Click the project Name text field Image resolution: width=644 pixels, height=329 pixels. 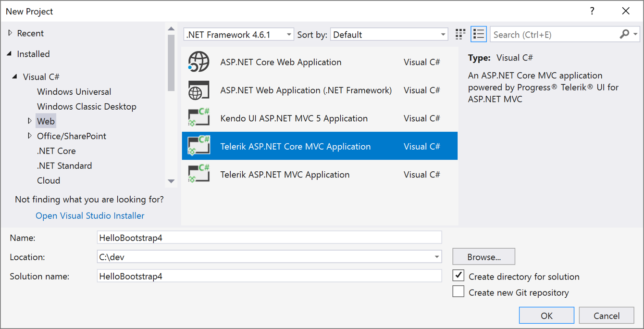[x=269, y=238]
